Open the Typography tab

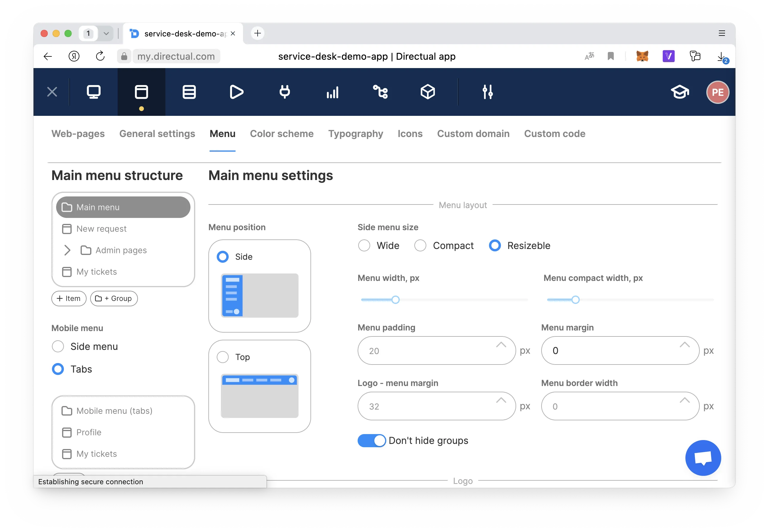[355, 134]
